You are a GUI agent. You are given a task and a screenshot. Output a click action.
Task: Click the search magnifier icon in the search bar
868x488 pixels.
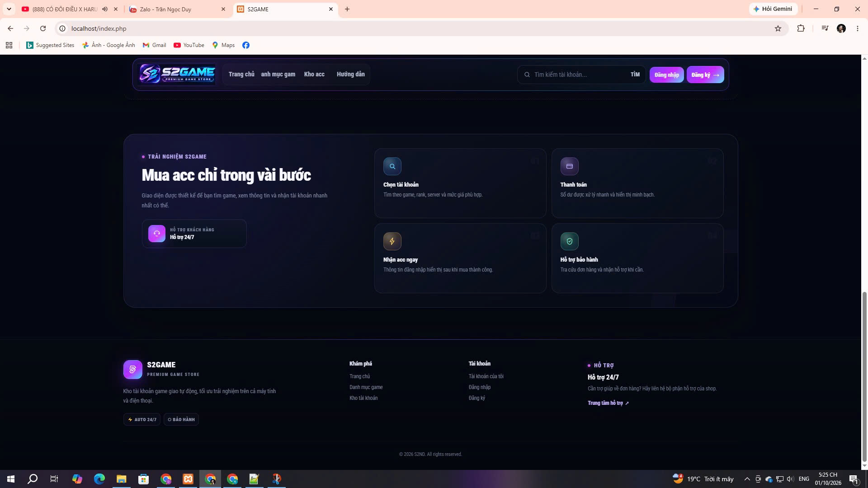527,75
